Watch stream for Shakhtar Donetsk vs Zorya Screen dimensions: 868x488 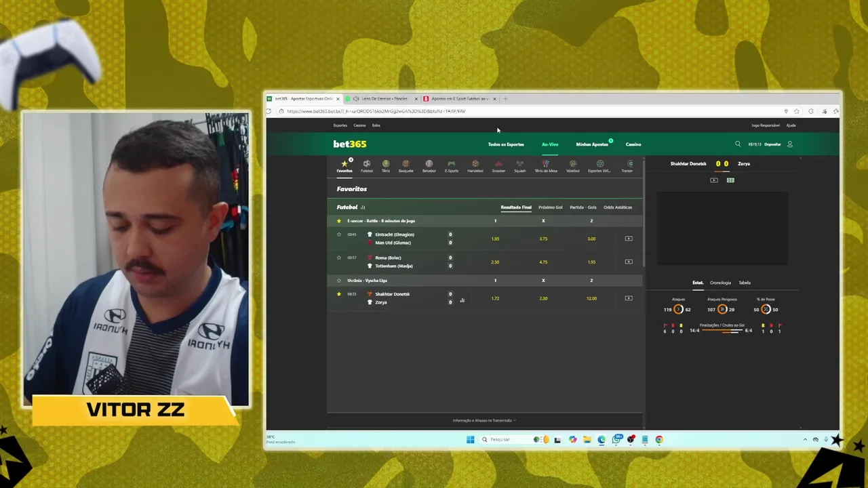point(629,298)
